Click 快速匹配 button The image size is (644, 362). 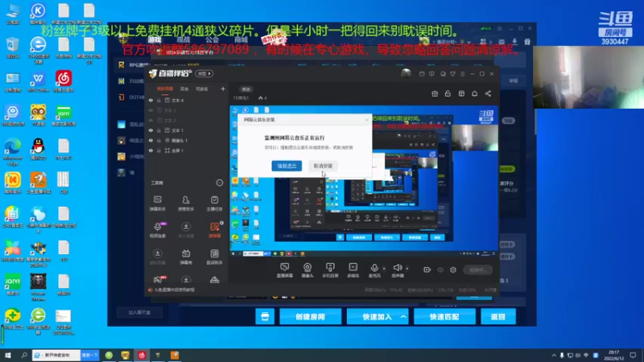444,316
